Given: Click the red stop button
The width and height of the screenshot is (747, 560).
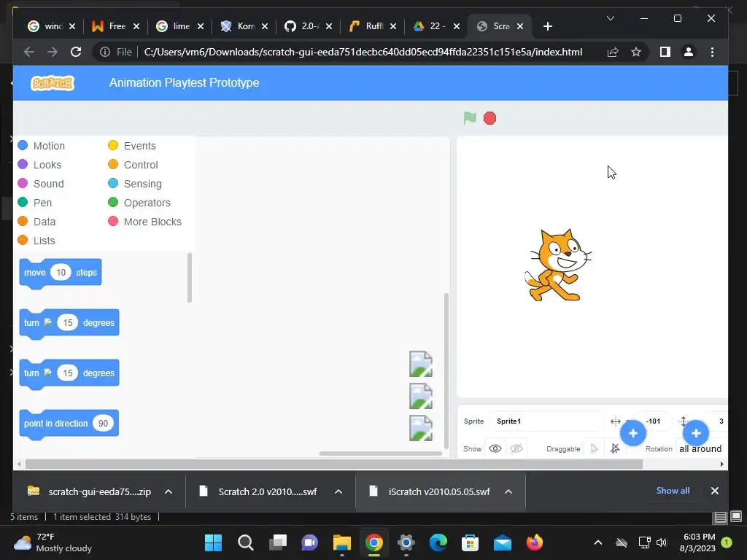Looking at the screenshot, I should coord(489,118).
